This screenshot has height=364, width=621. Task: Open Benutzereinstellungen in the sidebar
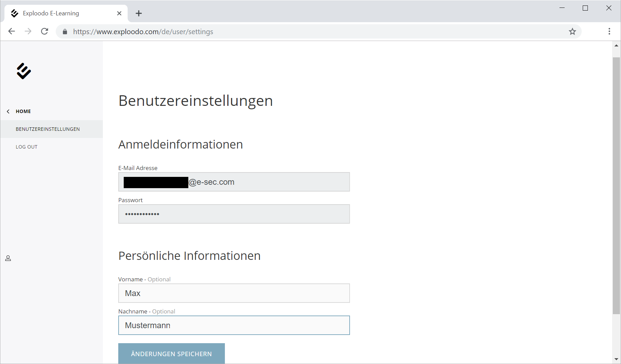(48, 129)
